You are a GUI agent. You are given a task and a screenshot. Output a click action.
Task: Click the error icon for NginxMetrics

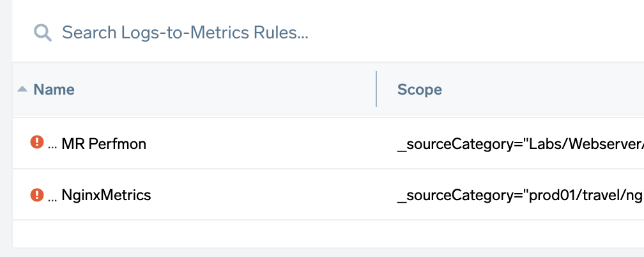point(37,194)
